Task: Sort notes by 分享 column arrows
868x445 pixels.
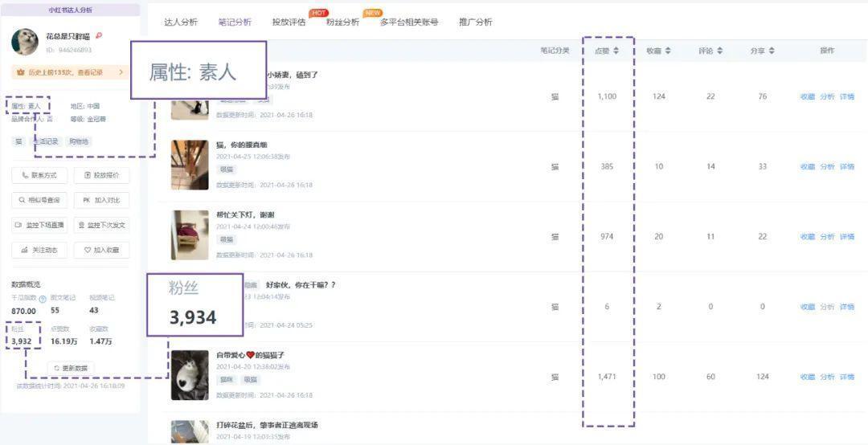Action: [772, 51]
